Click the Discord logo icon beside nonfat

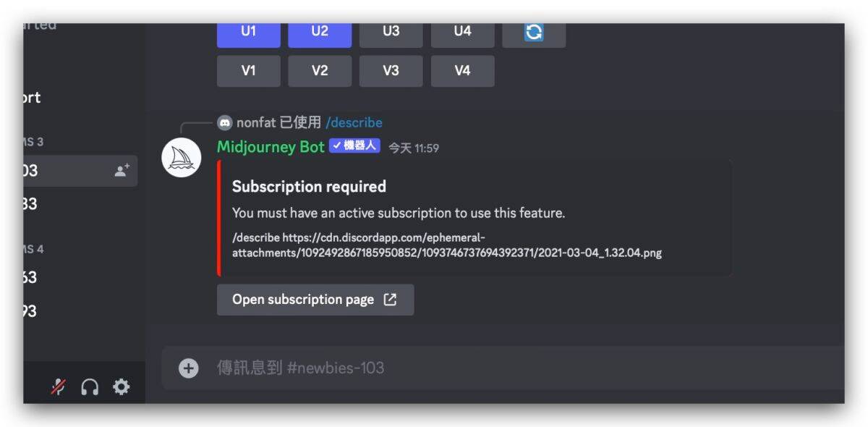225,123
